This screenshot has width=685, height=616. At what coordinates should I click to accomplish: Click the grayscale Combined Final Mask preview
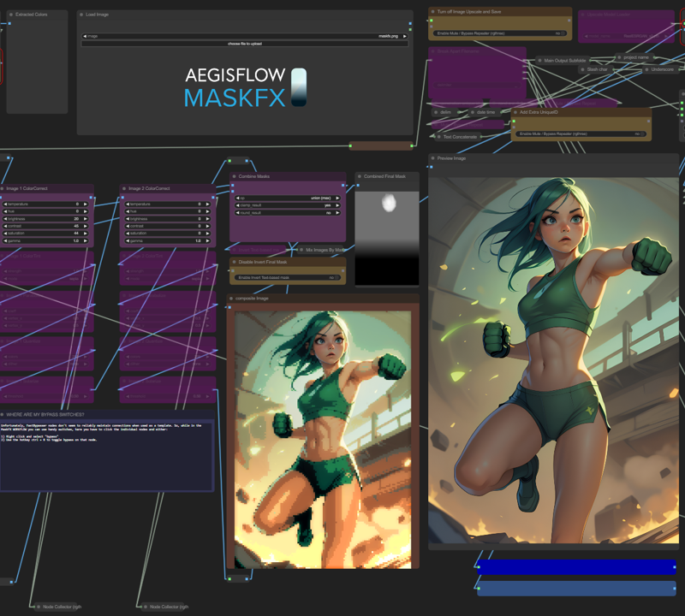coord(387,239)
